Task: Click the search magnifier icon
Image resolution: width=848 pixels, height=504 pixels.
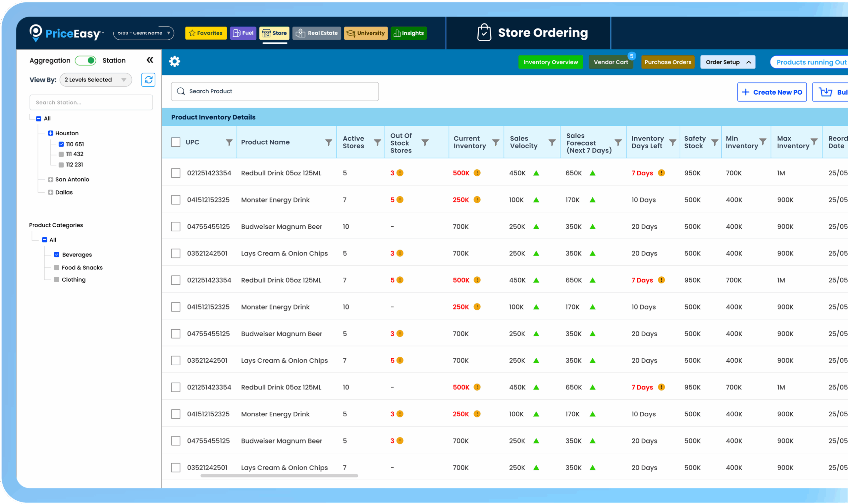Action: tap(181, 91)
